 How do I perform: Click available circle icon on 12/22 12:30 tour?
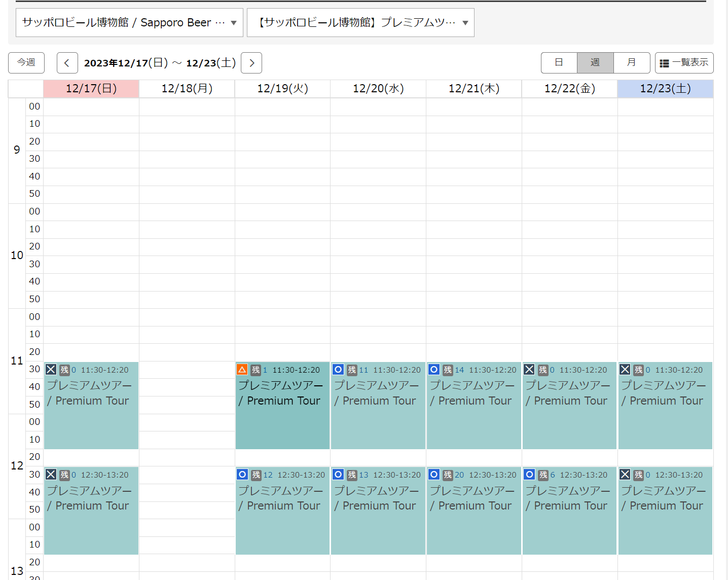[529, 475]
